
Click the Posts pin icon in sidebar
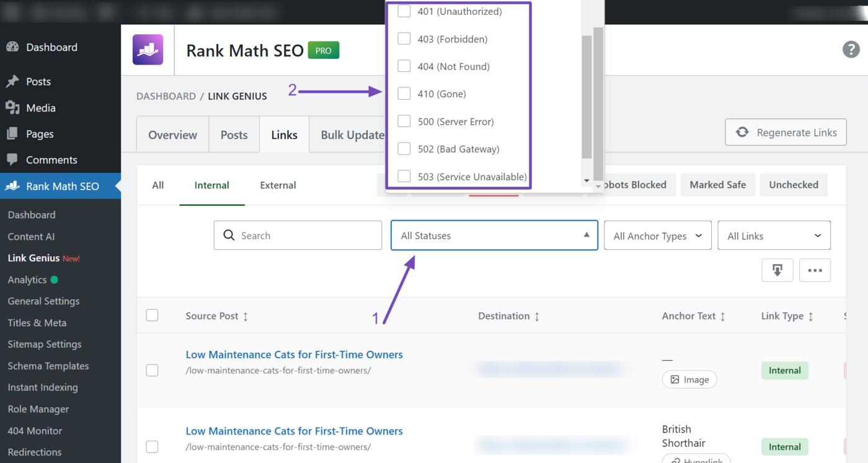point(12,81)
